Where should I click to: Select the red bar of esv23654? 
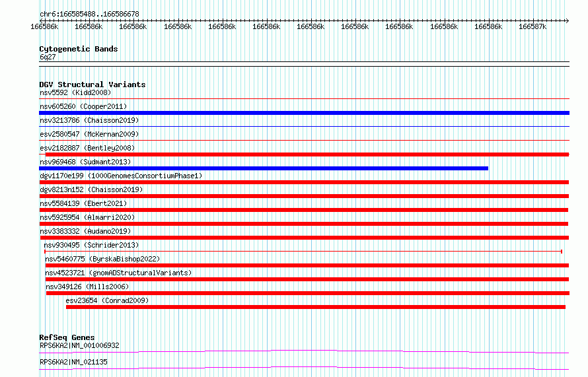tap(316, 307)
